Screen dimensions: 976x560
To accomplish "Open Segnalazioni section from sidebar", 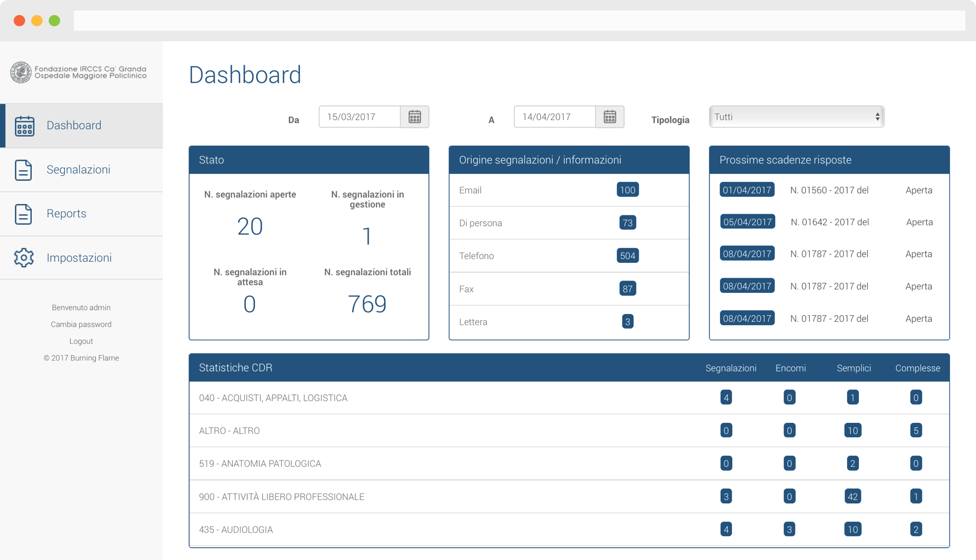I will 81,170.
